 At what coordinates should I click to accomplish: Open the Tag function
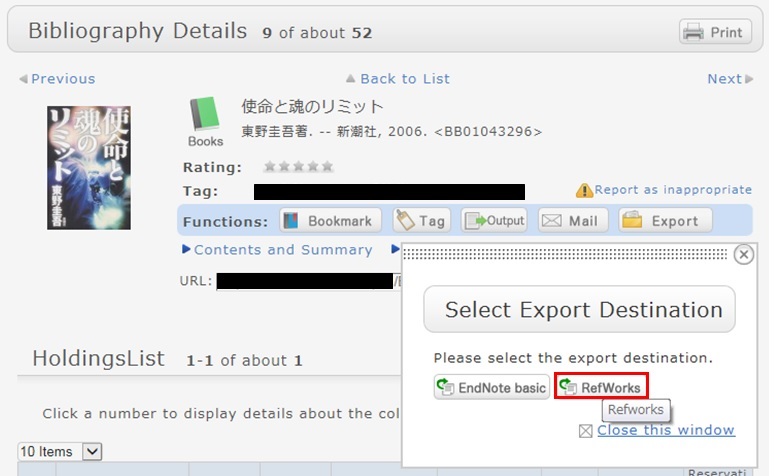pyautogui.click(x=421, y=221)
